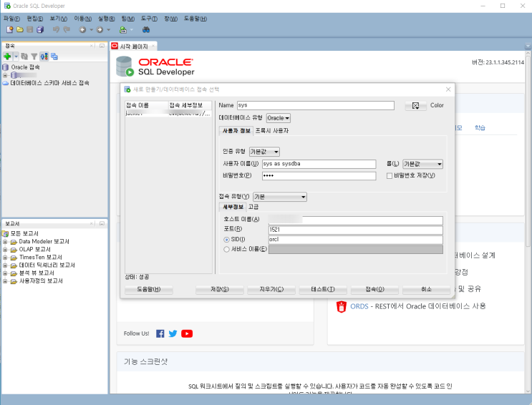The width and height of the screenshot is (532, 405).
Task: Open Twitter icon under Follow Us
Action: click(173, 333)
